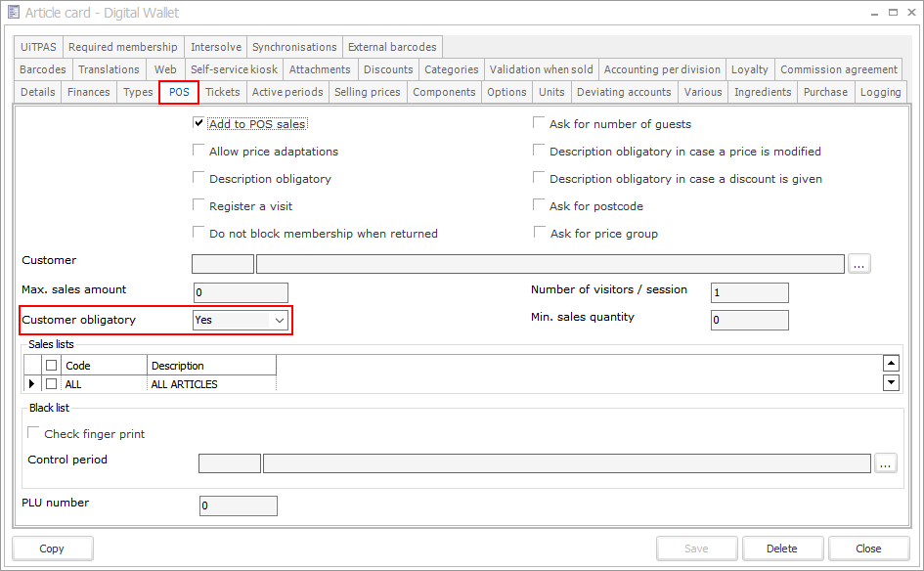Select the ALL ARTICLES row checkbox
The height and width of the screenshot is (571, 924).
pos(52,384)
